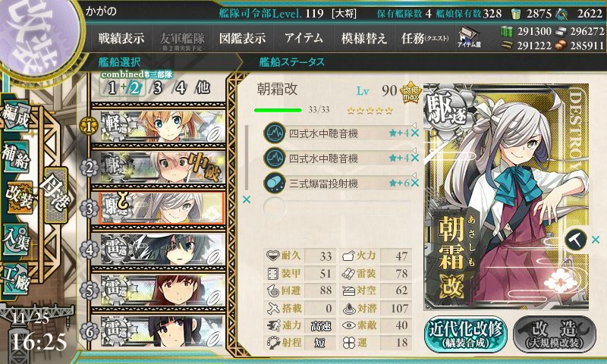
Task: Click the 近代化改修 modernization button
Action: click(466, 334)
